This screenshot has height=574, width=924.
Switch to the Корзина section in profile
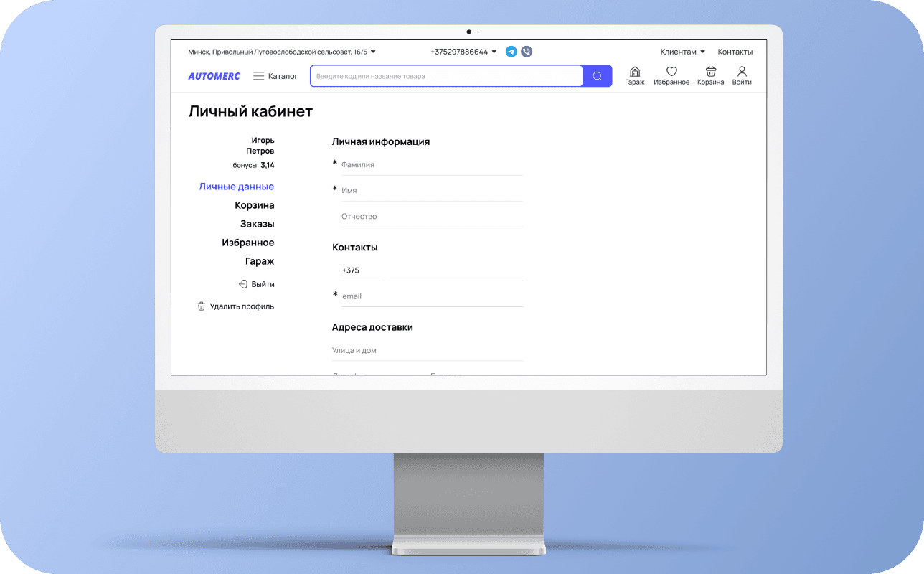255,205
